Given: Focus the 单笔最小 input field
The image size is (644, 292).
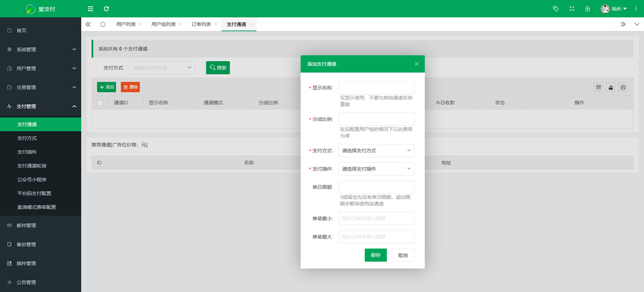Looking at the screenshot, I should [376, 218].
